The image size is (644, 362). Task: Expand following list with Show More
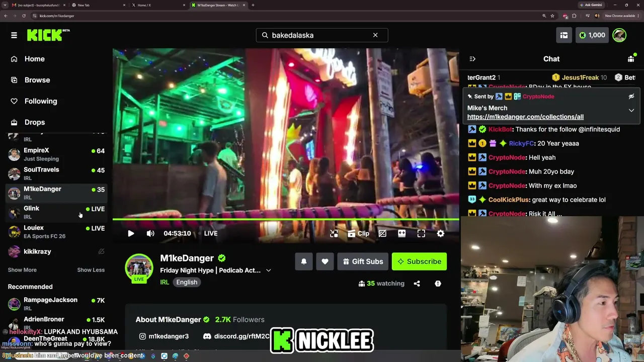22,270
